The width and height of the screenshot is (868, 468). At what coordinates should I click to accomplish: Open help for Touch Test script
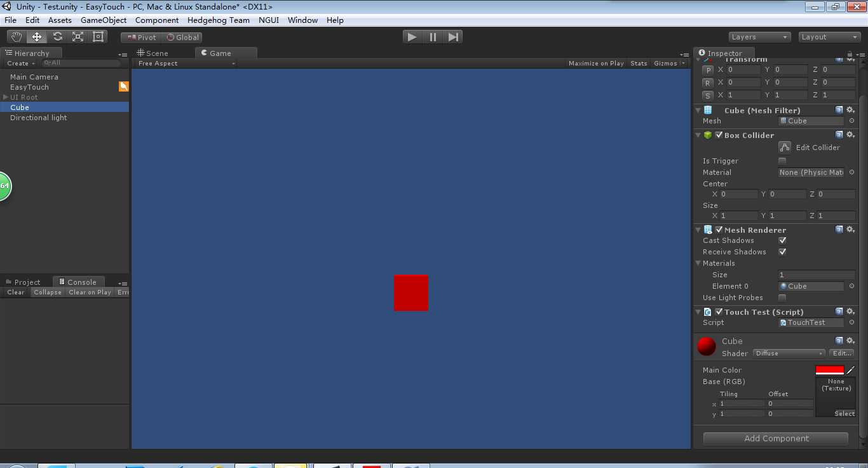839,312
